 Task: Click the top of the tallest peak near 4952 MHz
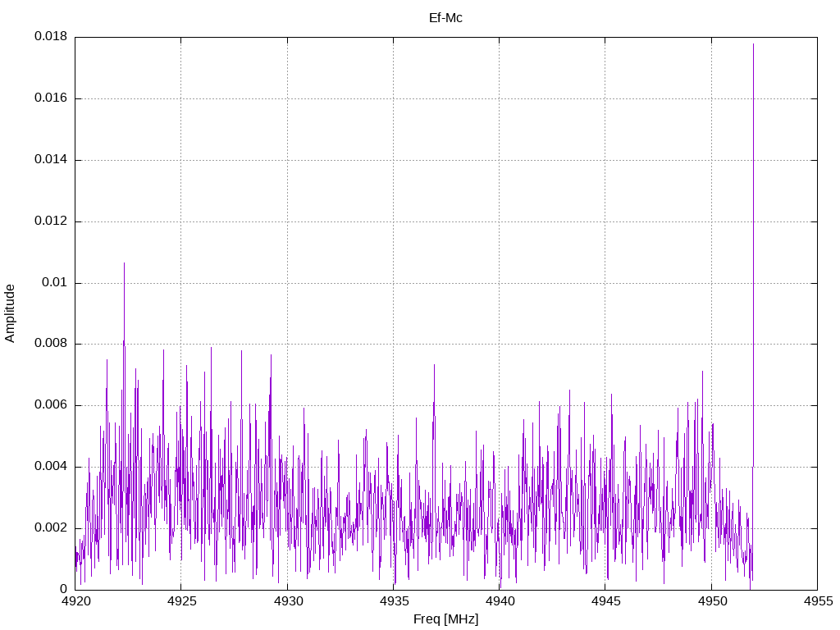click(753, 44)
